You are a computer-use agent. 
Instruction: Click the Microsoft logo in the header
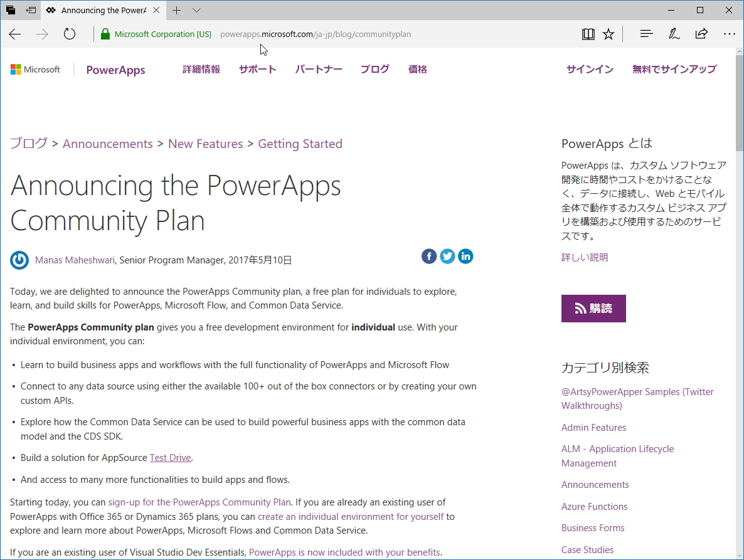[x=35, y=69]
